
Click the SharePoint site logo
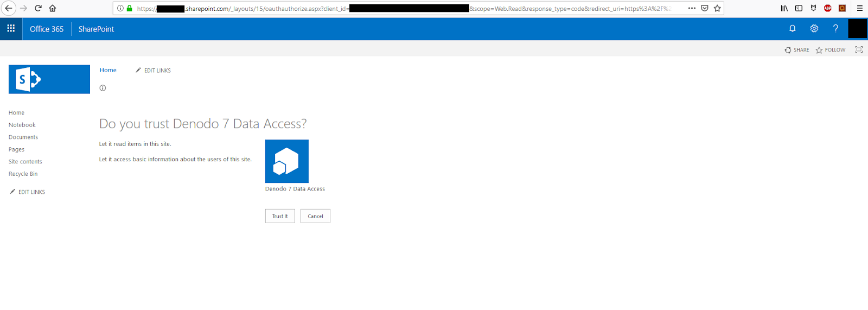coord(49,79)
